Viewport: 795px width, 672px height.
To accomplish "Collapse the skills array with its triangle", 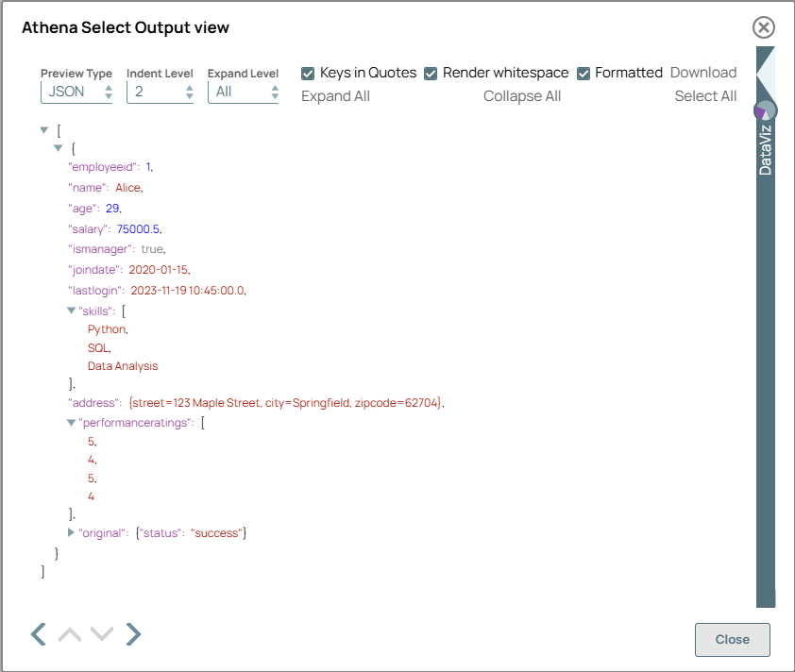I will [71, 311].
